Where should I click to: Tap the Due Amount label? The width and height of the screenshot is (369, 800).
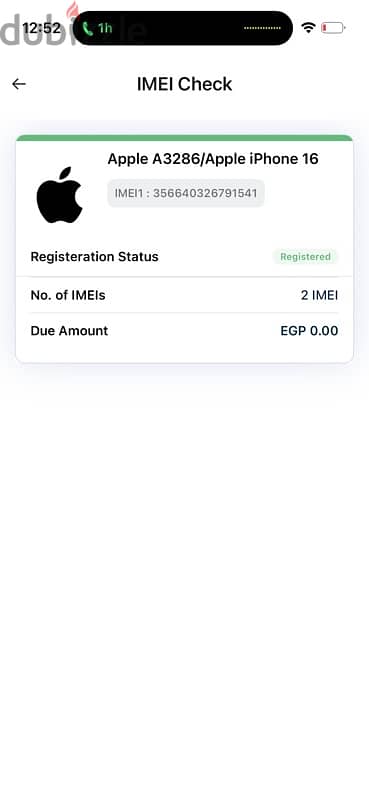[x=69, y=331]
